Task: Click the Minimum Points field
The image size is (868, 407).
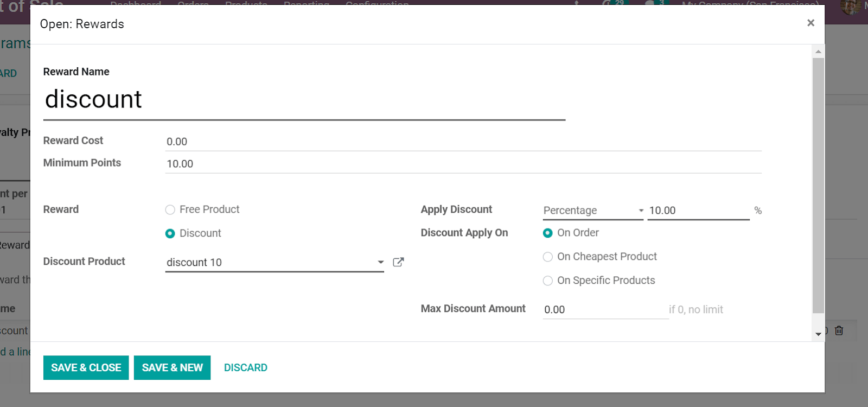Action: (463, 164)
